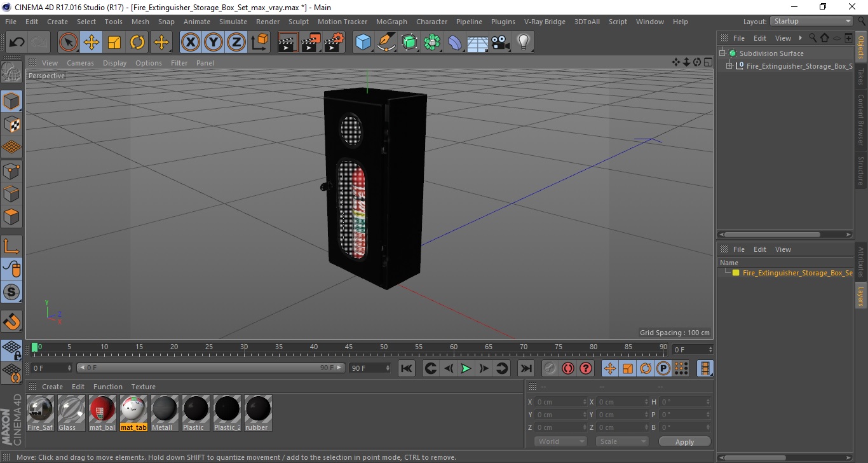Expand the Fire_Extinguisher_Storage_Box object tree
The height and width of the screenshot is (463, 868).
pos(729,66)
